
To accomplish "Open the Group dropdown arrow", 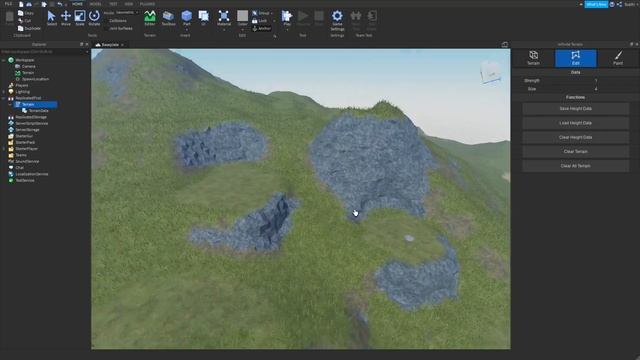I will 272,13.
